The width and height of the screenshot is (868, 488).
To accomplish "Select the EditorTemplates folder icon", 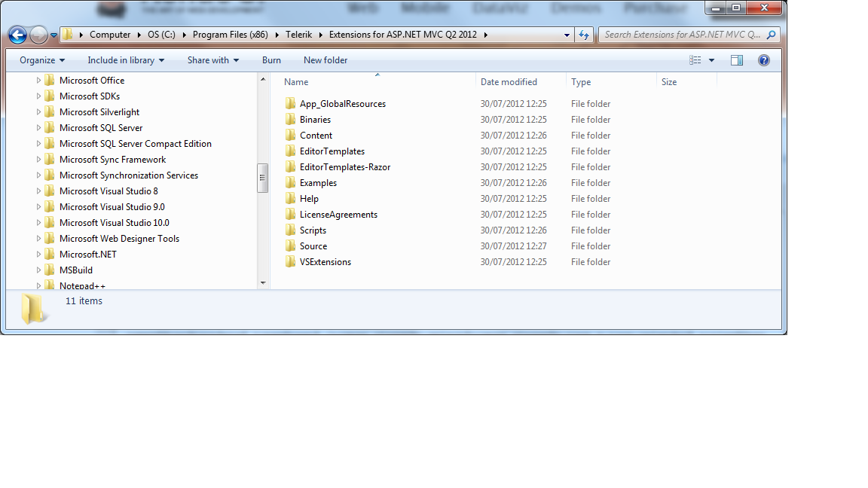I will pos(291,151).
